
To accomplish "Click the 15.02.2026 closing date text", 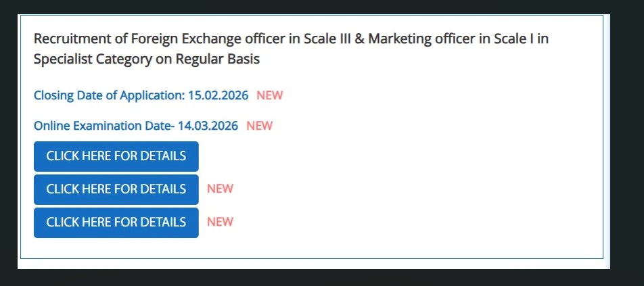I will [218, 95].
